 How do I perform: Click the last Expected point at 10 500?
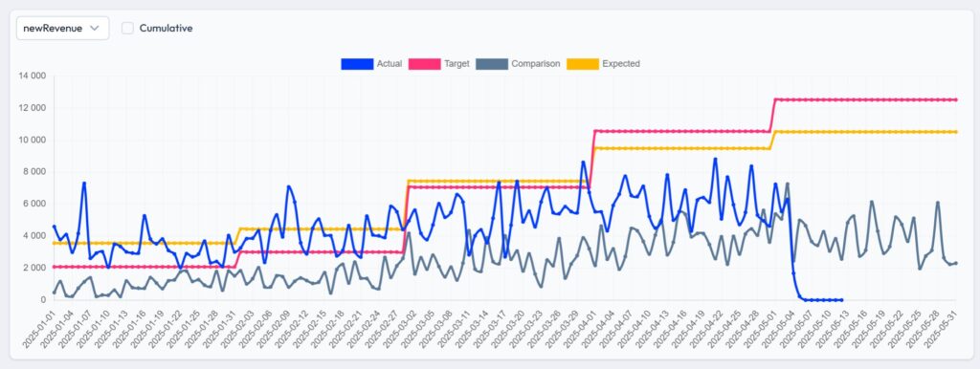(x=956, y=132)
